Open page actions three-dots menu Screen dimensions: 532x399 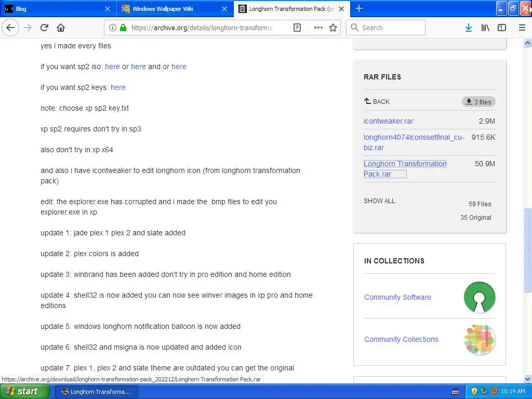tap(318, 28)
